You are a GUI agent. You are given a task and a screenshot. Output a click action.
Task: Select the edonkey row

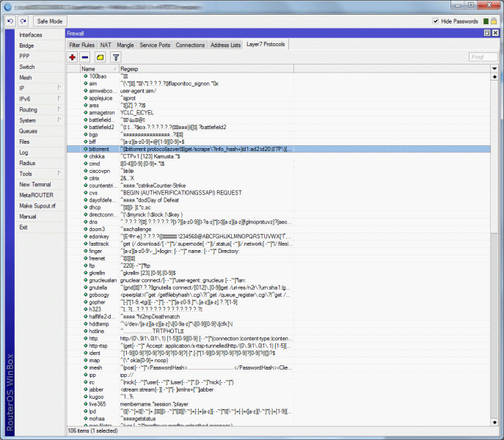(279, 237)
